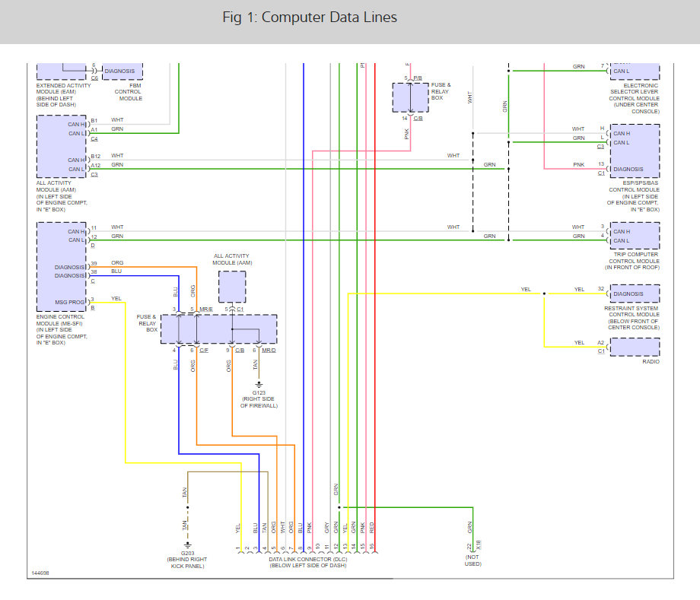Click the FBM Control Module "DIAGNOSIS" box
This screenshot has width=700, height=600.
coord(123,71)
